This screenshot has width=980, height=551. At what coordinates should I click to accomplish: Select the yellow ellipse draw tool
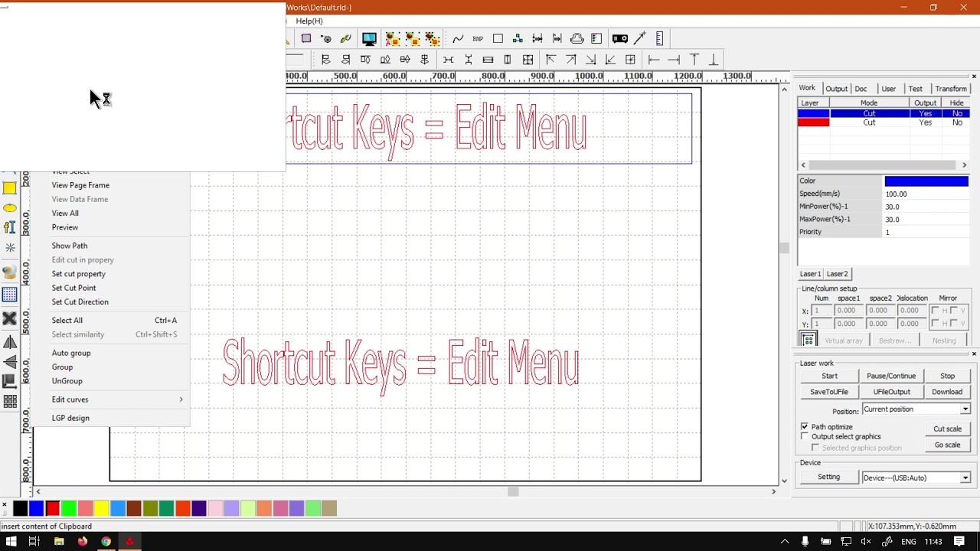(x=10, y=208)
